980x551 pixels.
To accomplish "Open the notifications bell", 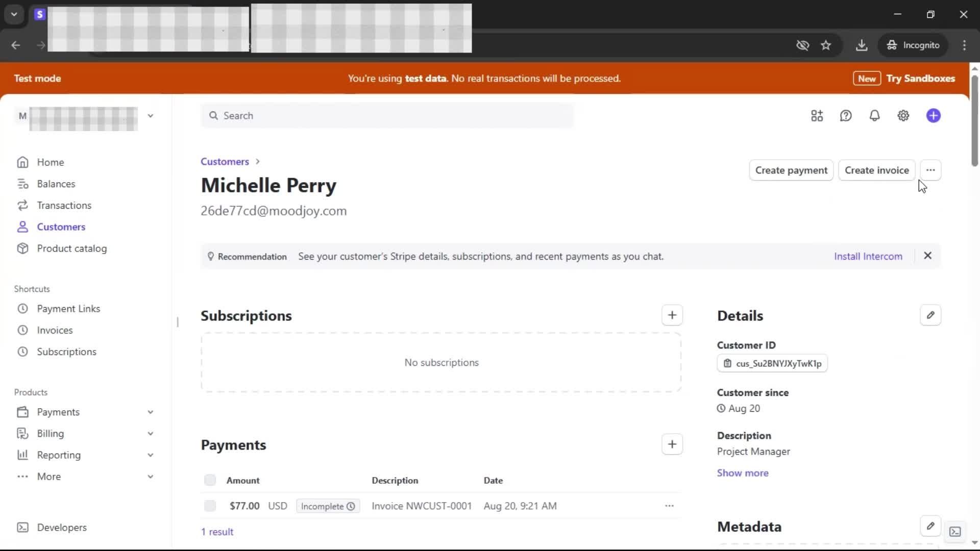I will [x=874, y=116].
